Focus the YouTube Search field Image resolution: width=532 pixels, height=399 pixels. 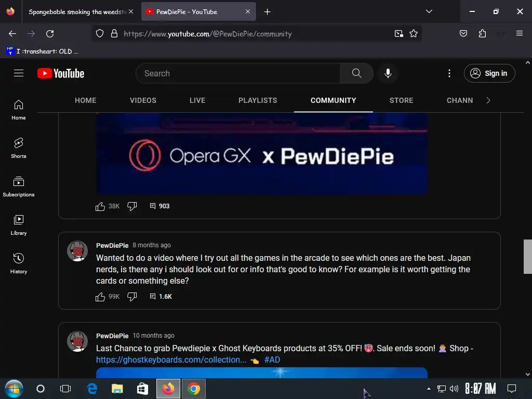(238, 73)
